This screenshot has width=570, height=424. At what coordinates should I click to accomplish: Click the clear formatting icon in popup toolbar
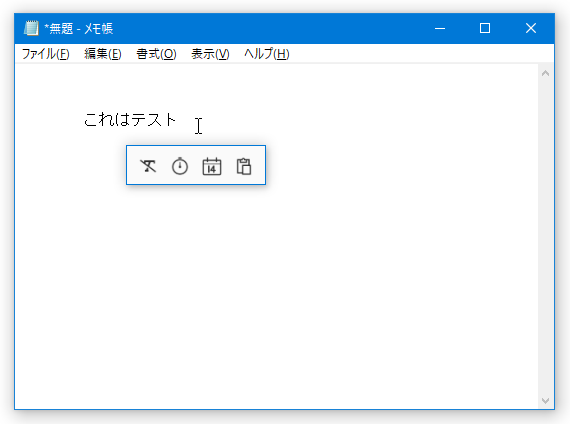pyautogui.click(x=148, y=166)
